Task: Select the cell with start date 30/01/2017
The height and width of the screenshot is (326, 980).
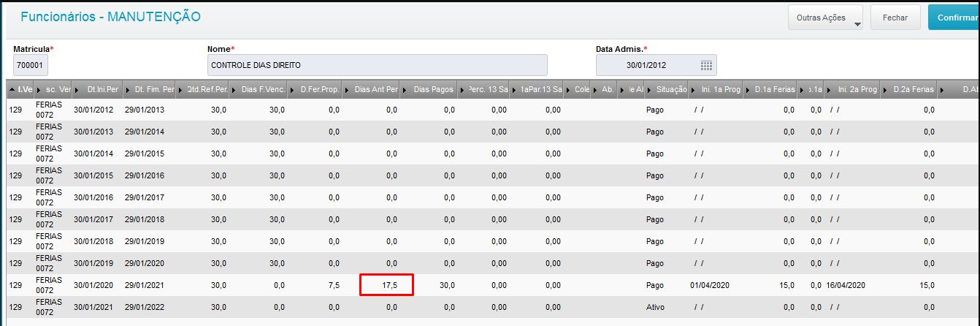Action: pyautogui.click(x=93, y=219)
